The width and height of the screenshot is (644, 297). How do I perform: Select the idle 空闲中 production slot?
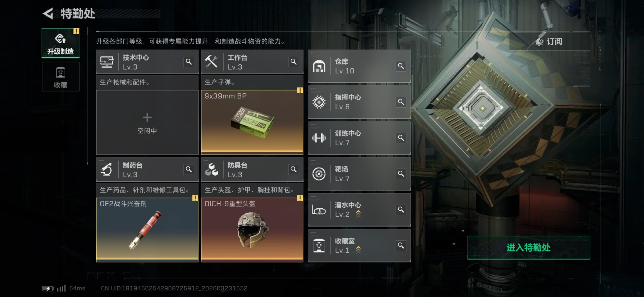coord(147,122)
